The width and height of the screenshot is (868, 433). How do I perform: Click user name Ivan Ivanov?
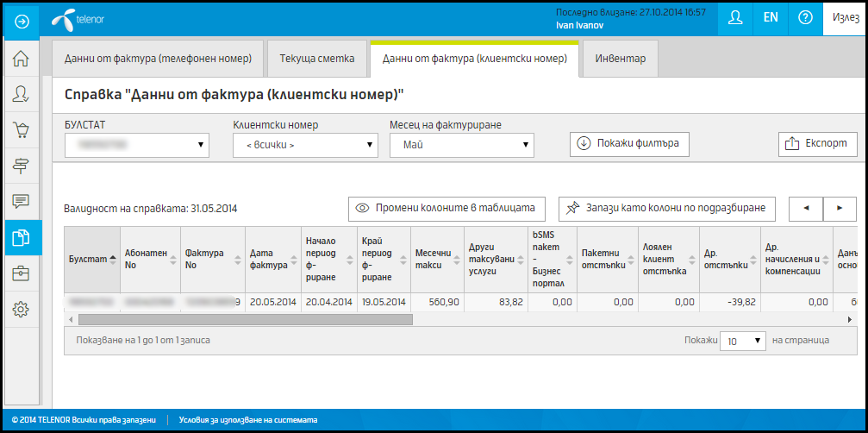[579, 26]
